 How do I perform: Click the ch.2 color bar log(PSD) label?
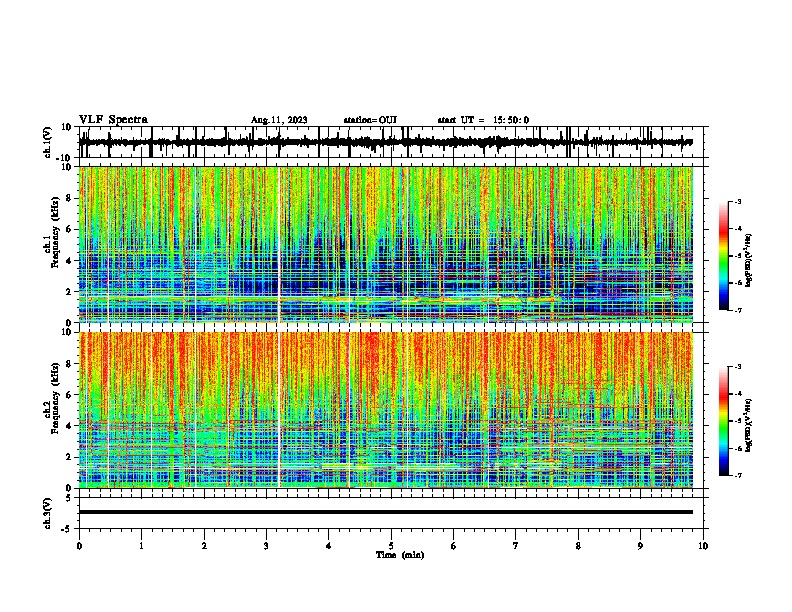point(749,426)
